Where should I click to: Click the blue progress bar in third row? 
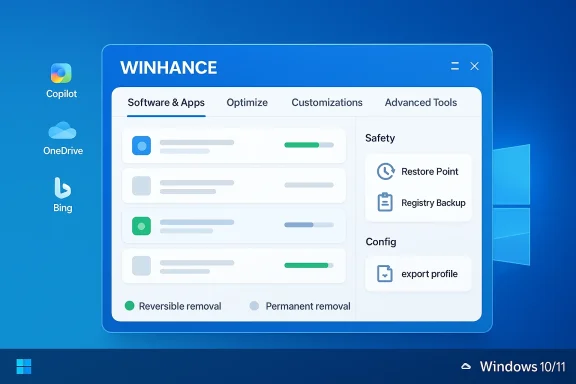(309, 225)
